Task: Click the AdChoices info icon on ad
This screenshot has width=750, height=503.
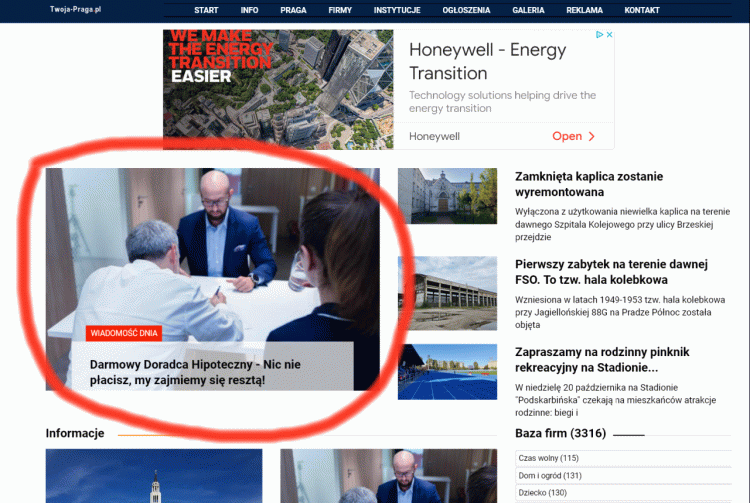Action: pyautogui.click(x=599, y=34)
